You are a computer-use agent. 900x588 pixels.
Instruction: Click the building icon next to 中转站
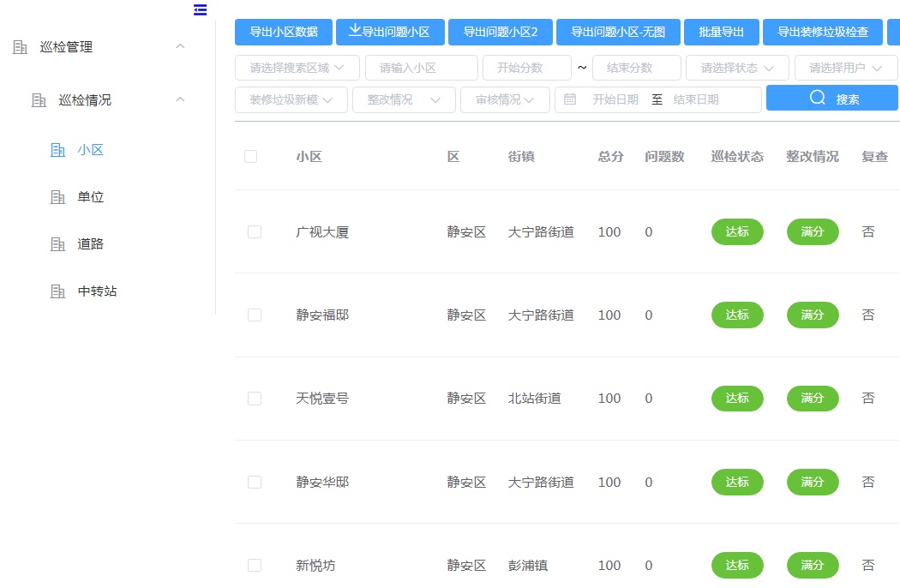(58, 291)
